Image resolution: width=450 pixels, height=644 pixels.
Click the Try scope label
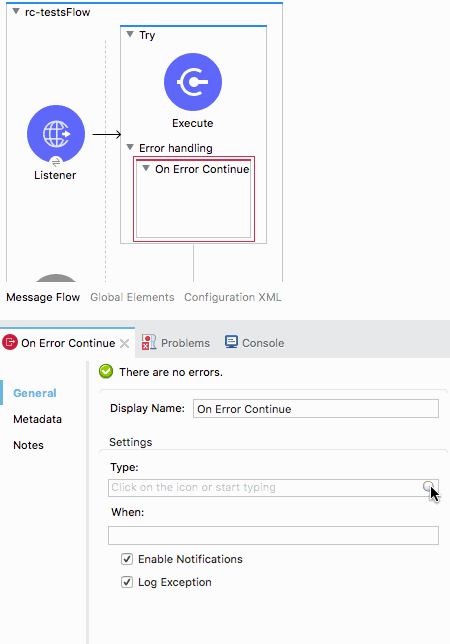[x=147, y=35]
